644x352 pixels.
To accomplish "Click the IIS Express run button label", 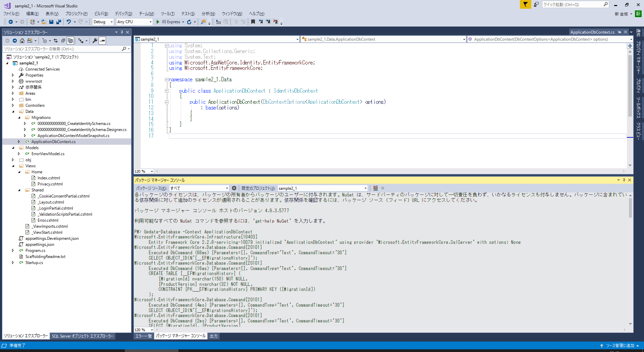I will (x=171, y=22).
